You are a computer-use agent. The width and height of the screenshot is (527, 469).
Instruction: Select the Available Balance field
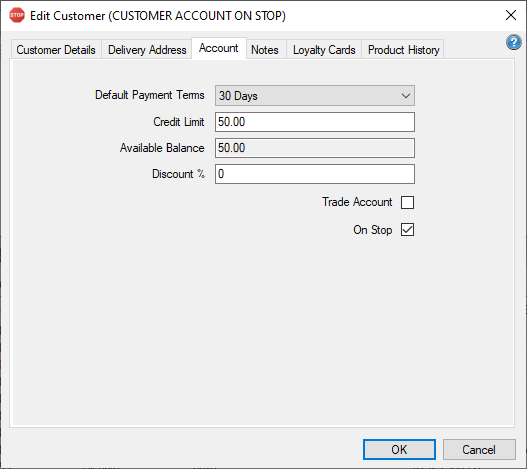[x=315, y=148]
